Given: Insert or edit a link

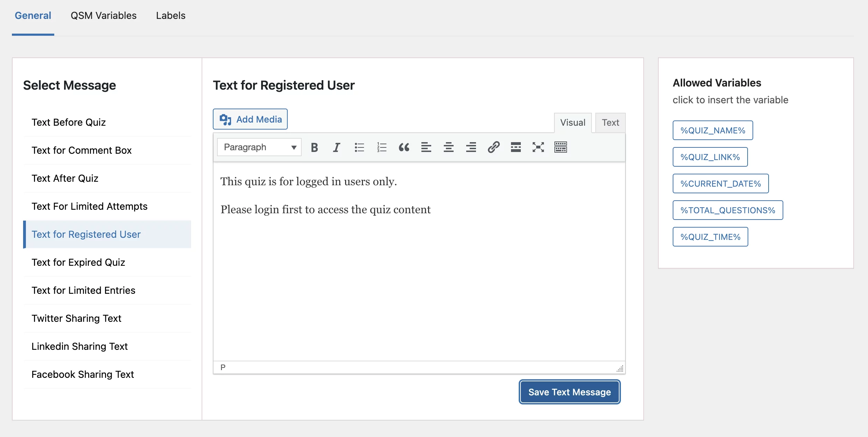Looking at the screenshot, I should (x=493, y=147).
